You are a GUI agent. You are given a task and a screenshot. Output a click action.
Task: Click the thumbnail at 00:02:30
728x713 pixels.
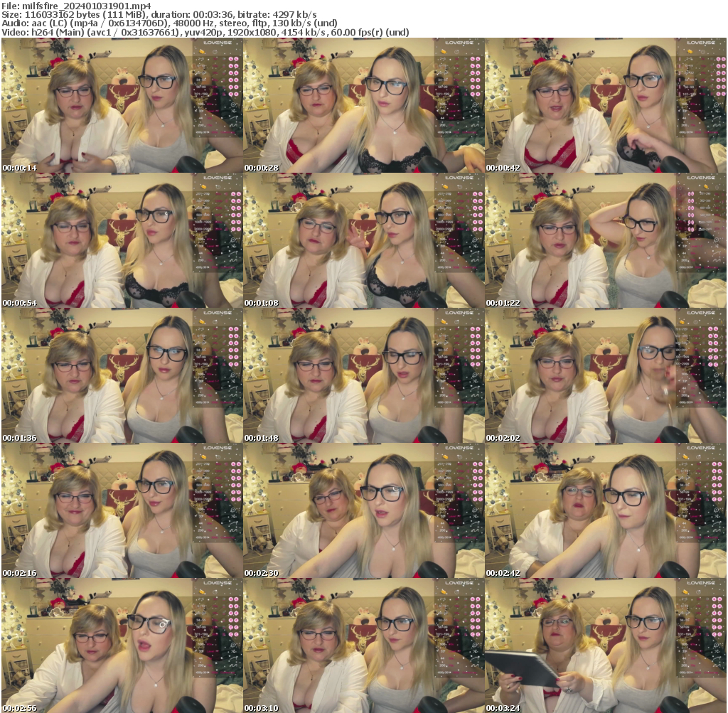coord(363,508)
